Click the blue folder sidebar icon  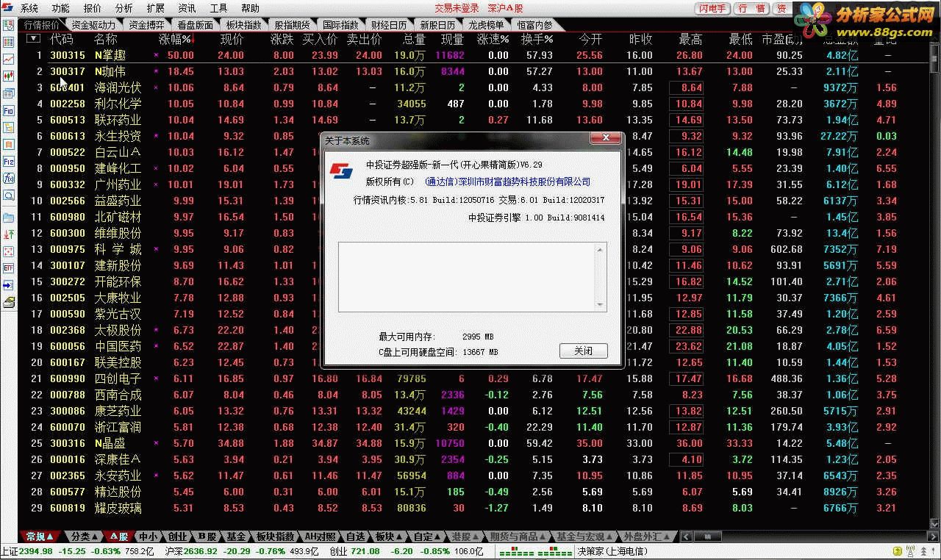coord(9,218)
